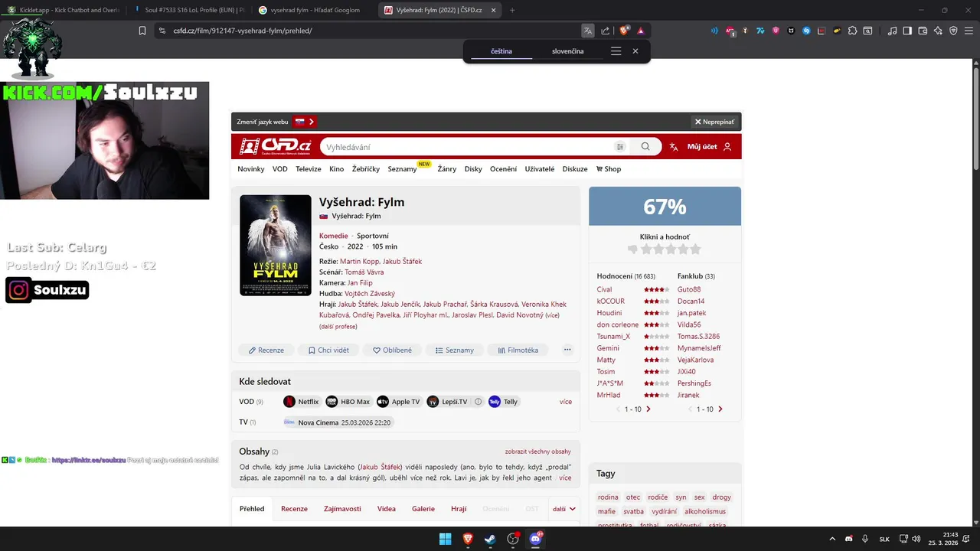This screenshot has height=551, width=980.
Task: Open Seznamy list button
Action: click(x=455, y=350)
